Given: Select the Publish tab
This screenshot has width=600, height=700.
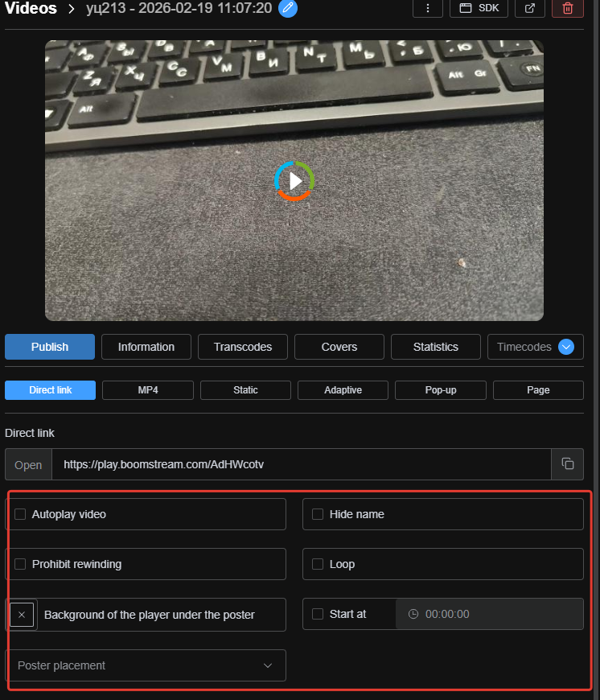Looking at the screenshot, I should tap(50, 347).
